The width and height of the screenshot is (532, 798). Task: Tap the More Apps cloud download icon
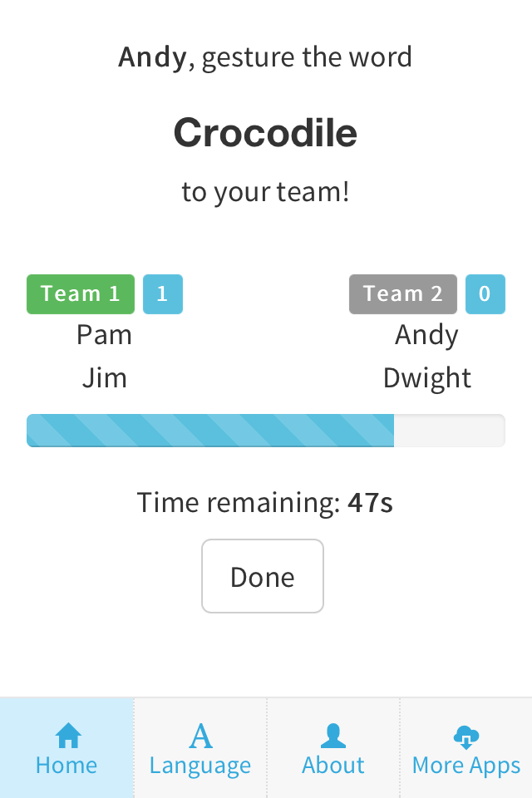[x=466, y=736]
